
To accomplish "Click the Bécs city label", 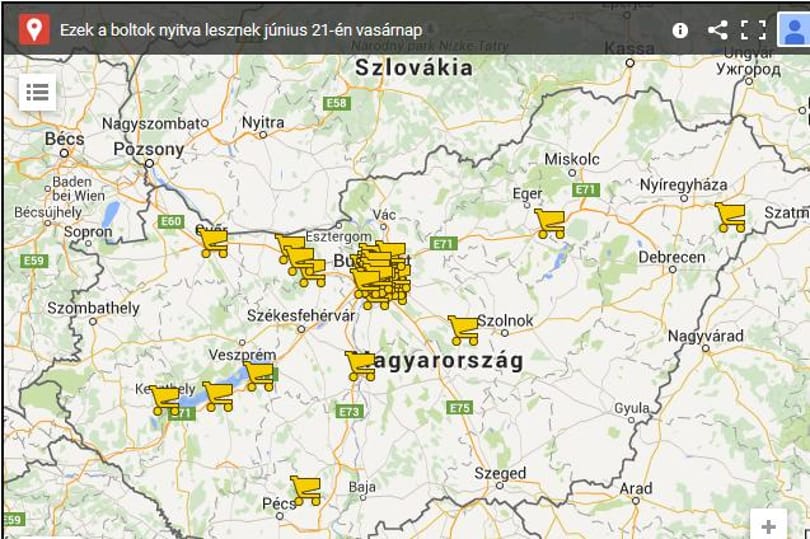I will pos(65,138).
